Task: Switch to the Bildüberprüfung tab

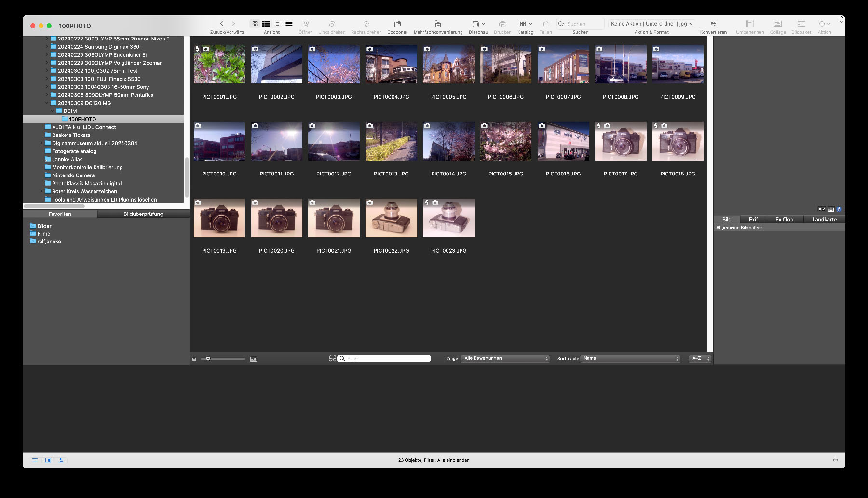Action: tap(143, 214)
